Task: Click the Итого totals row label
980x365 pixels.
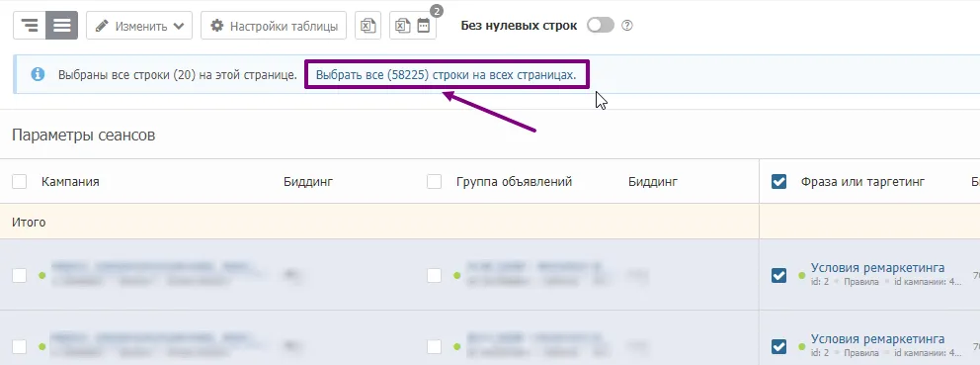Action: coord(29,223)
